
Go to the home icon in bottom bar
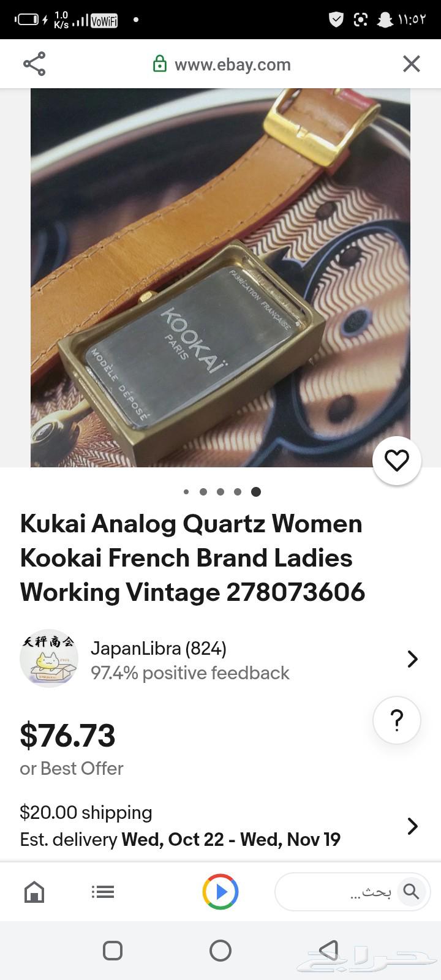34,892
